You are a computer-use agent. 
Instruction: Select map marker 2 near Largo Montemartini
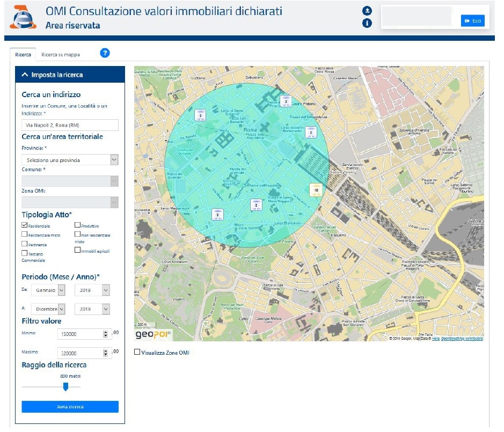(310, 132)
